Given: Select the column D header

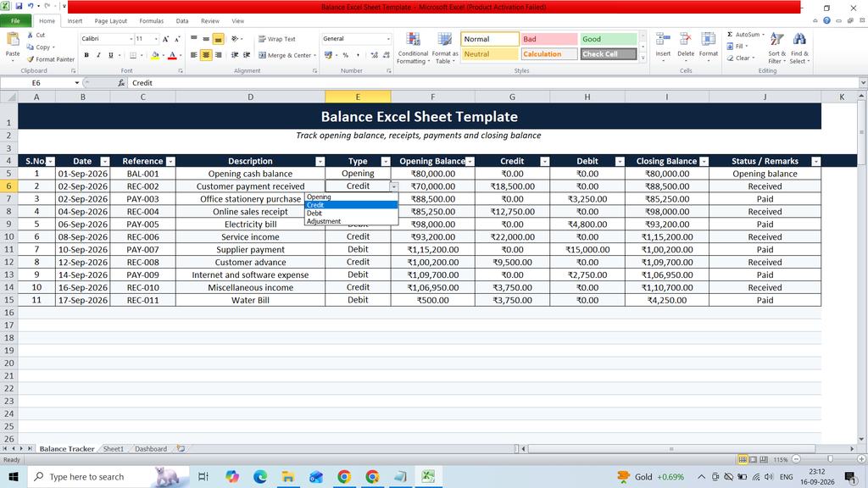Looking at the screenshot, I should 250,97.
